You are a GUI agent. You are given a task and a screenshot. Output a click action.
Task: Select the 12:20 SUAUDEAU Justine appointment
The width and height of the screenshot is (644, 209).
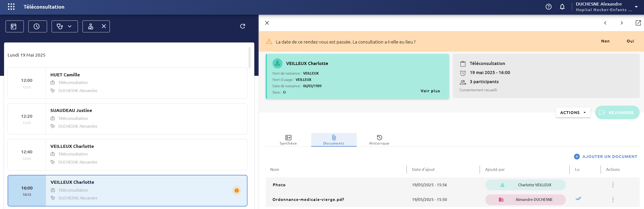click(128, 119)
